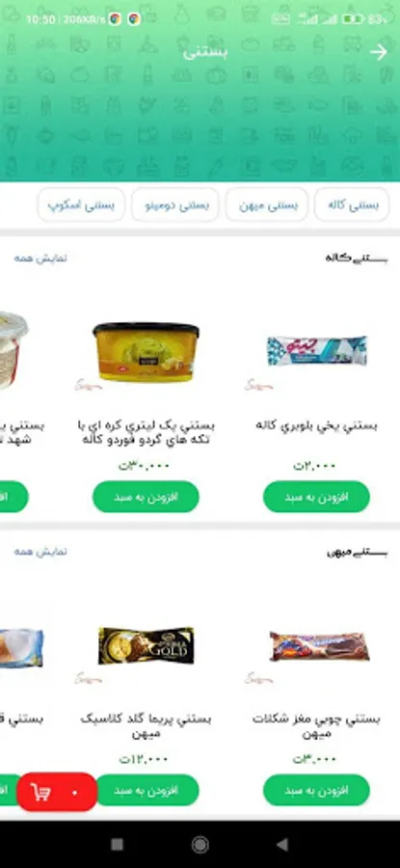The height and width of the screenshot is (868, 400).
Task: Select the بستنی اسکوپ filter chip
Action: pyautogui.click(x=81, y=204)
